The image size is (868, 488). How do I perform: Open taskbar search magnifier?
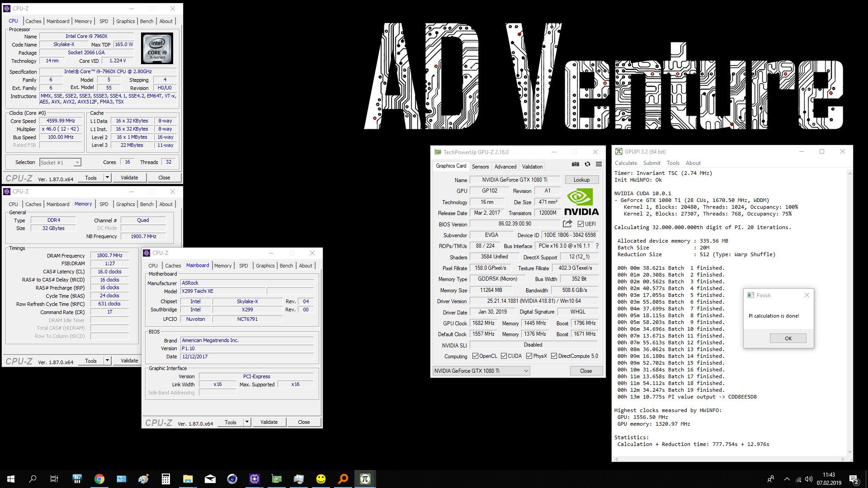[x=33, y=479]
